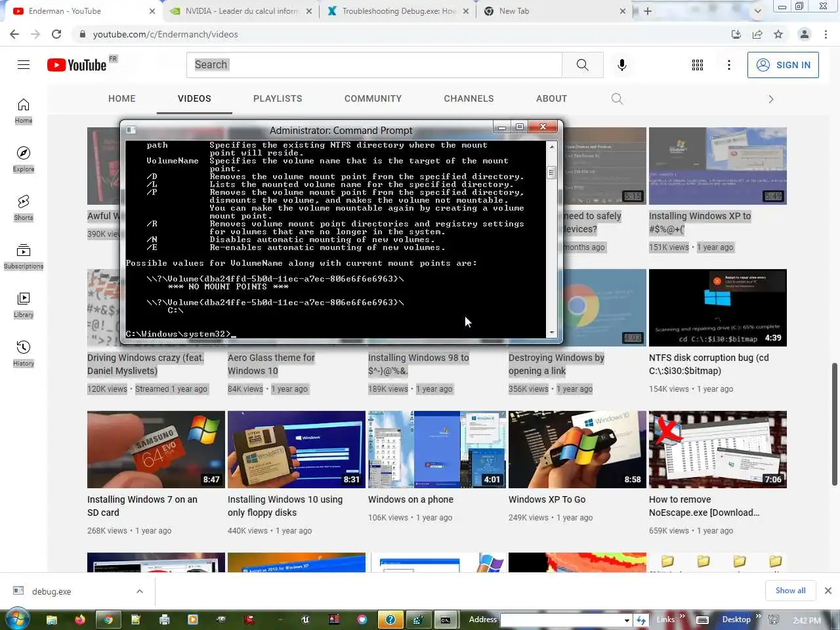Switch to the Troubleshooting Debug.exe tab

(x=399, y=11)
